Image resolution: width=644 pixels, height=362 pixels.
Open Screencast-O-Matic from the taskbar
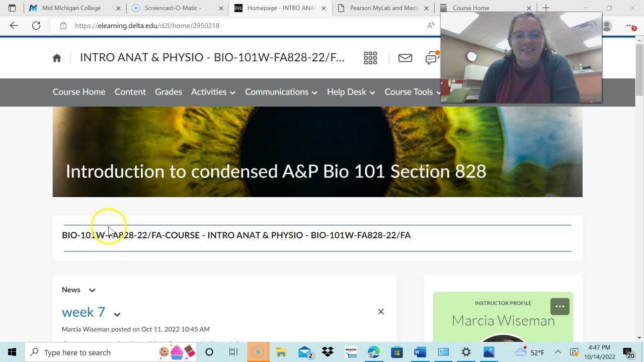pyautogui.click(x=258, y=352)
